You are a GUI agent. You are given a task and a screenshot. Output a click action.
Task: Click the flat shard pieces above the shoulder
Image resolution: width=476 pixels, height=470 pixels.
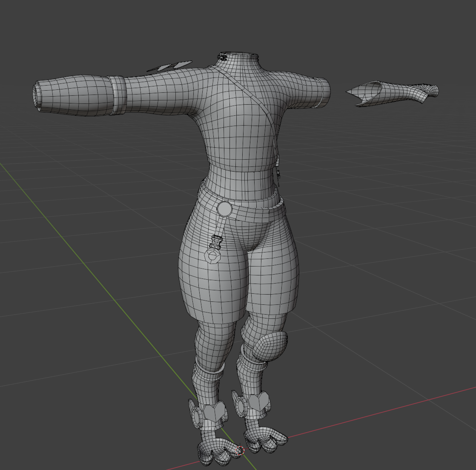[x=170, y=66]
